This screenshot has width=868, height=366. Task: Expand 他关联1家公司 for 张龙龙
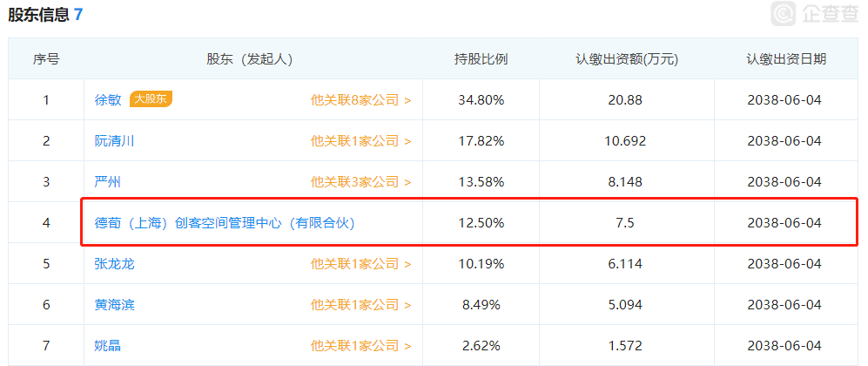(x=361, y=264)
